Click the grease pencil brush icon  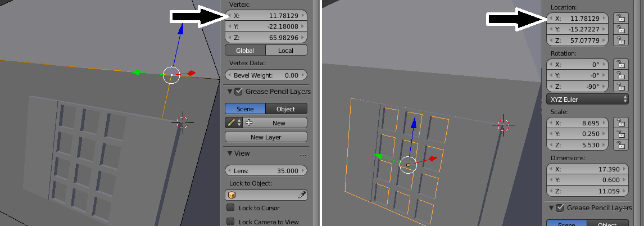tap(232, 123)
